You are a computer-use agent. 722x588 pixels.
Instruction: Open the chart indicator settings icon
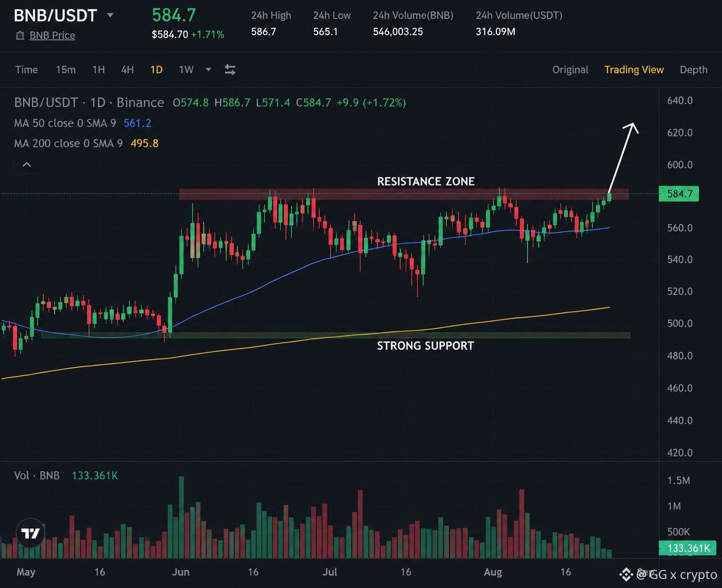click(x=230, y=70)
